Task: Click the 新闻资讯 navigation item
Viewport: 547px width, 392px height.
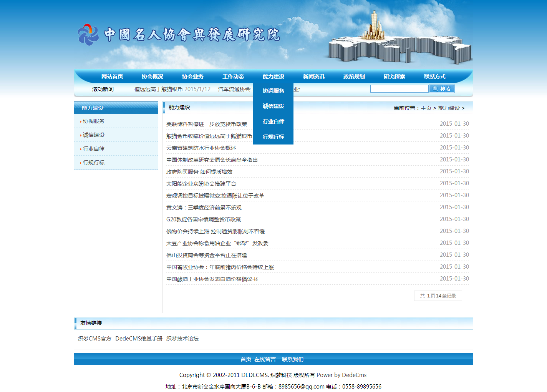Action: (313, 76)
